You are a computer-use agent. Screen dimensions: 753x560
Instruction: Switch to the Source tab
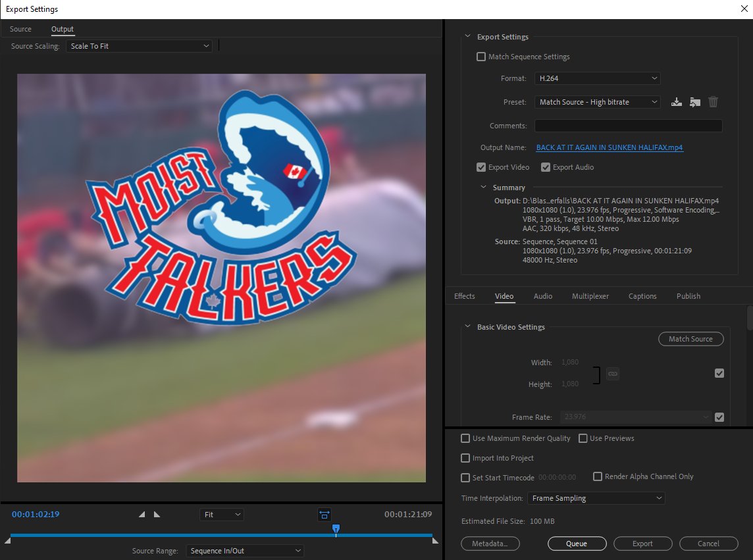pyautogui.click(x=20, y=29)
